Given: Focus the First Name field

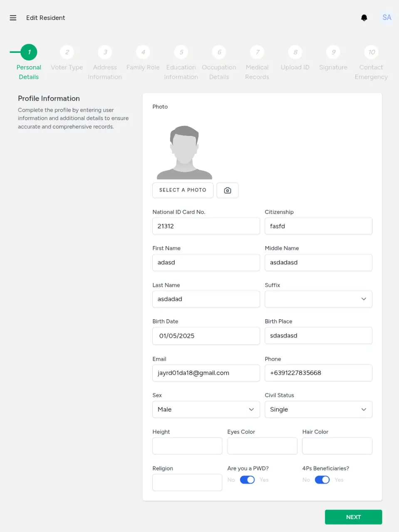Looking at the screenshot, I should 206,262.
